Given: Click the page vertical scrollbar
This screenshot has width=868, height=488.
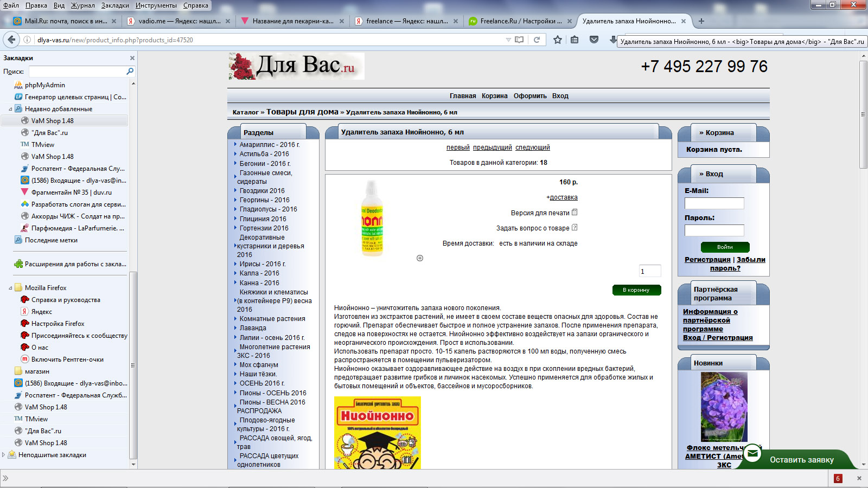Looking at the screenshot, I should click(x=863, y=115).
